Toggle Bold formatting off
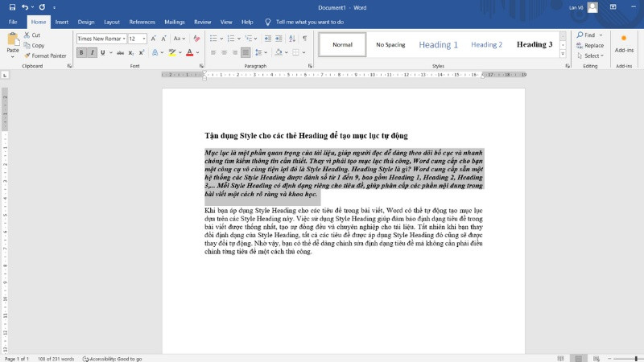 [x=81, y=53]
